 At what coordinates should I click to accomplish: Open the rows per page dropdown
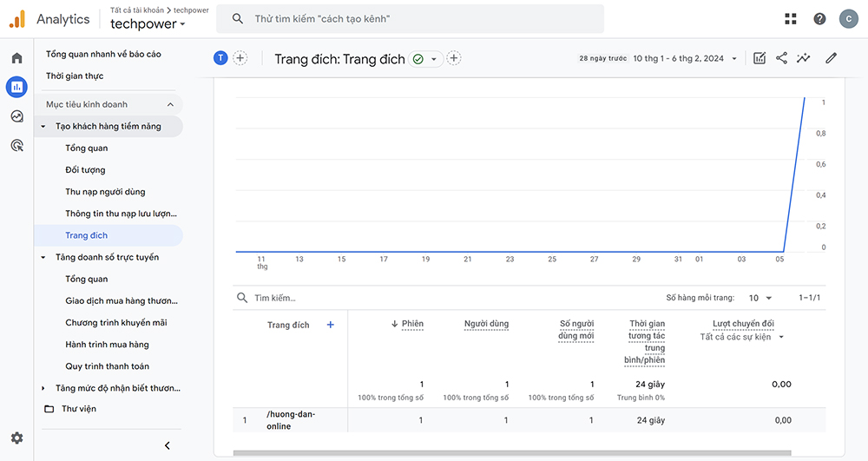coord(759,298)
